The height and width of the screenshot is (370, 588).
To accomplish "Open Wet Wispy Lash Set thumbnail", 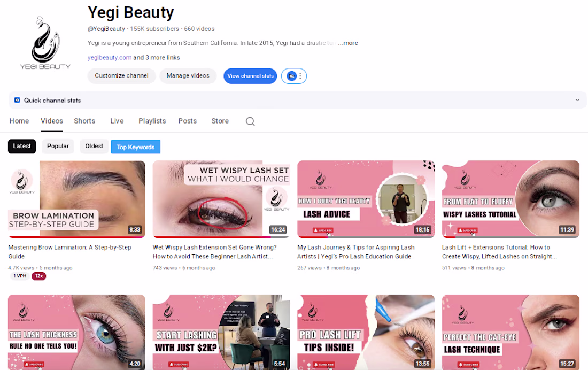I will pyautogui.click(x=221, y=199).
